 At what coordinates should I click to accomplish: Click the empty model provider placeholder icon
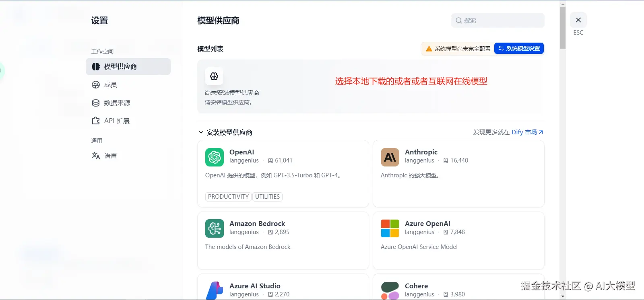pos(214,76)
